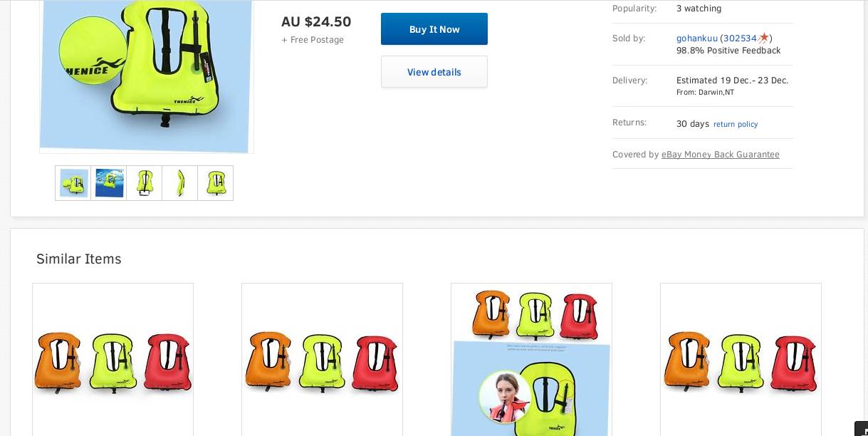This screenshot has height=436, width=868.
Task: Select the third thumbnail showing vest with crotch strap
Action: [x=145, y=183]
